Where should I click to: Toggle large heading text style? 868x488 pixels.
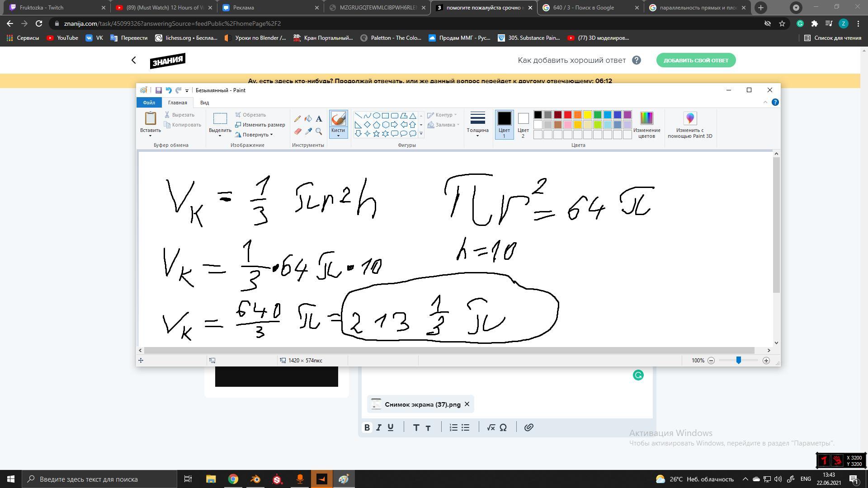pos(416,427)
